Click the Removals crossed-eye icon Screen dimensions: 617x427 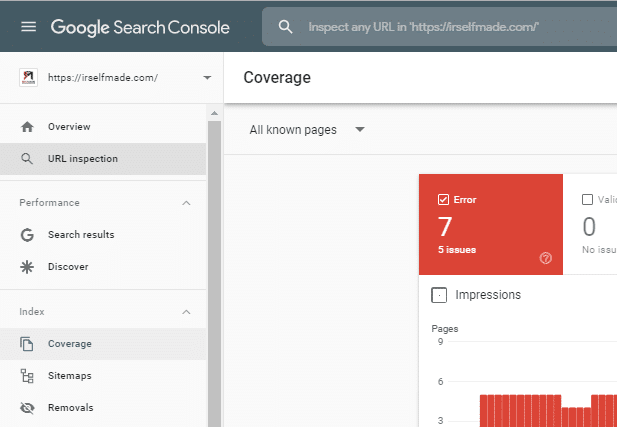coord(27,408)
